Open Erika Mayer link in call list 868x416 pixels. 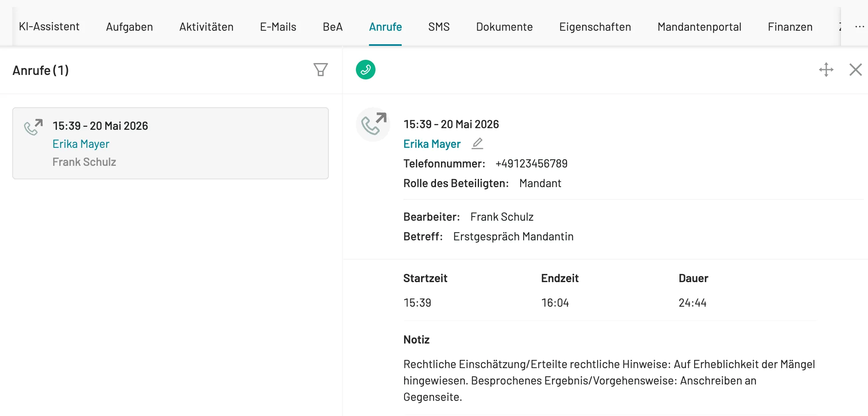click(x=81, y=144)
